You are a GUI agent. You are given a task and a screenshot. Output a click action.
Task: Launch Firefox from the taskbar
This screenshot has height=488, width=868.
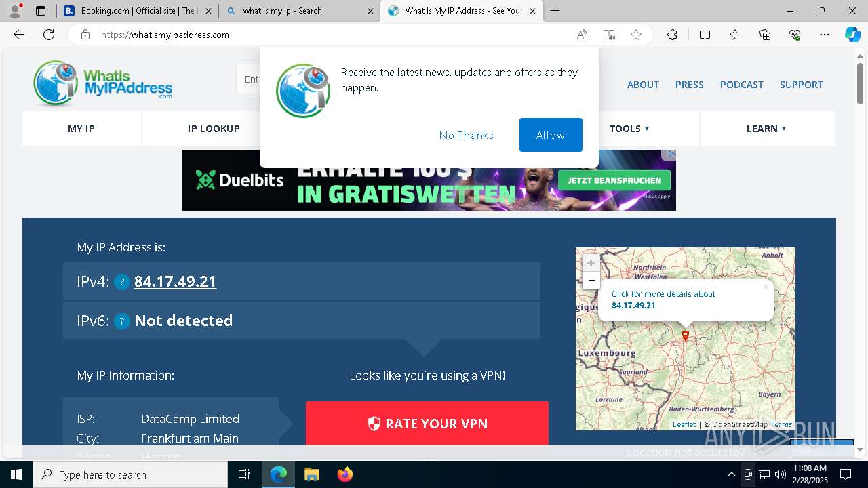click(x=345, y=474)
